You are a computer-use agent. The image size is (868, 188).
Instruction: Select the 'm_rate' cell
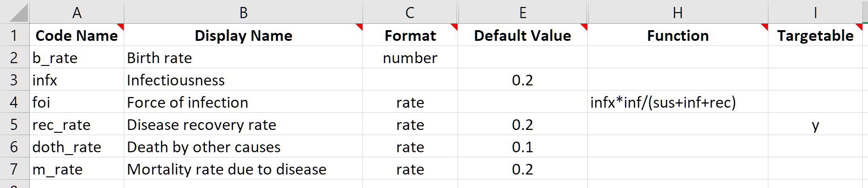tap(77, 169)
